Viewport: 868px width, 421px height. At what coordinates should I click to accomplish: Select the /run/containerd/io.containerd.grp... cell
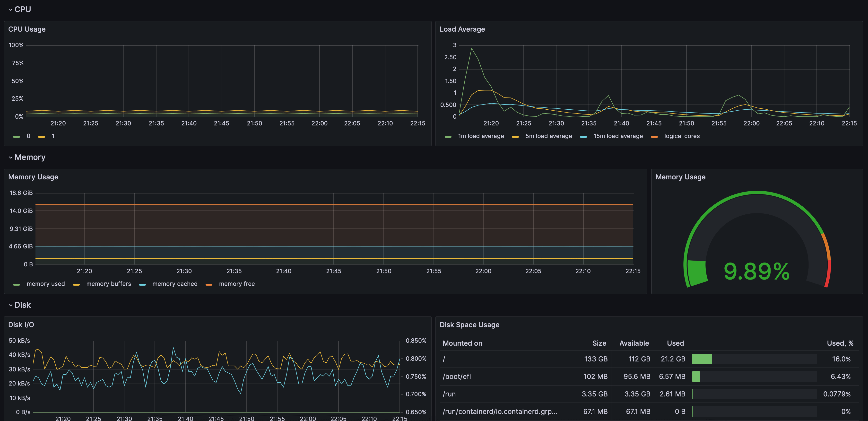pyautogui.click(x=502, y=412)
